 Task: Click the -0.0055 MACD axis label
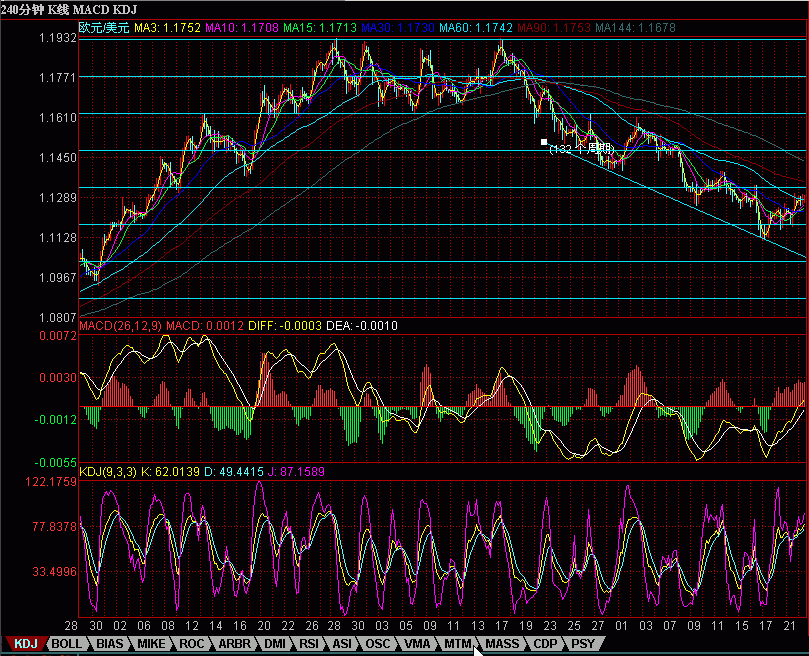[56, 462]
